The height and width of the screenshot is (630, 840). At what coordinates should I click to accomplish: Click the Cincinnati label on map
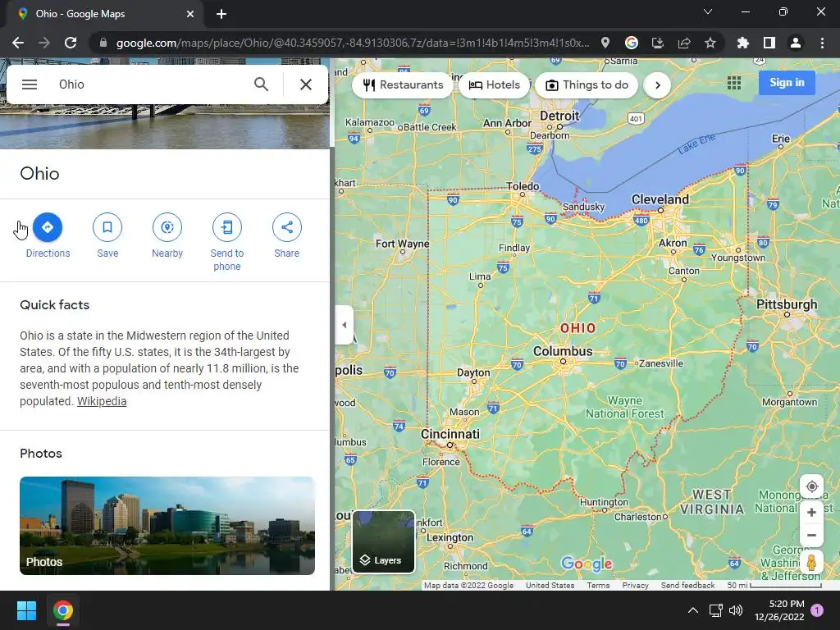coord(450,434)
